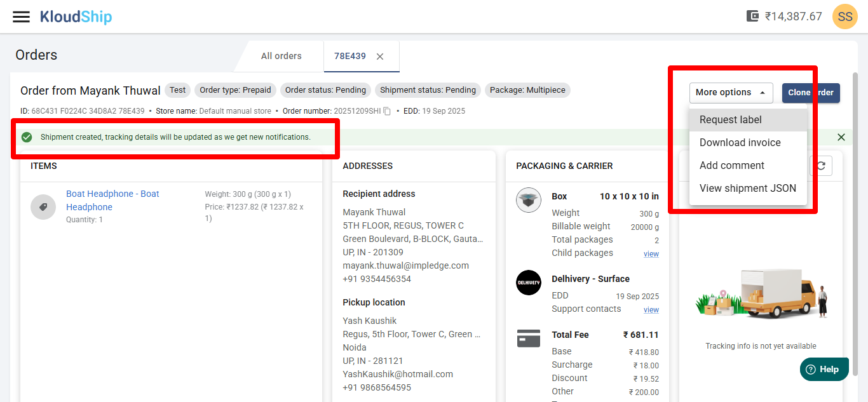Select Download invoice from the menu
The width and height of the screenshot is (868, 402).
[748, 143]
